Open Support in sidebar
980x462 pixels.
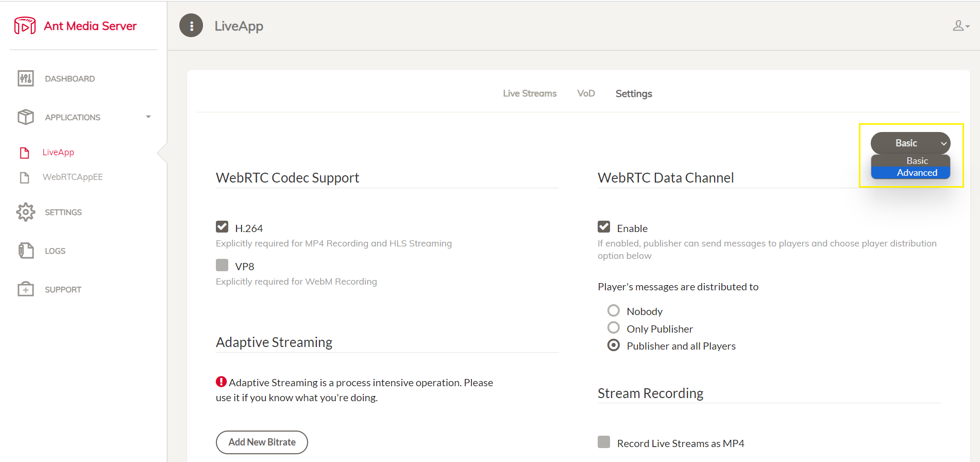coord(63,290)
